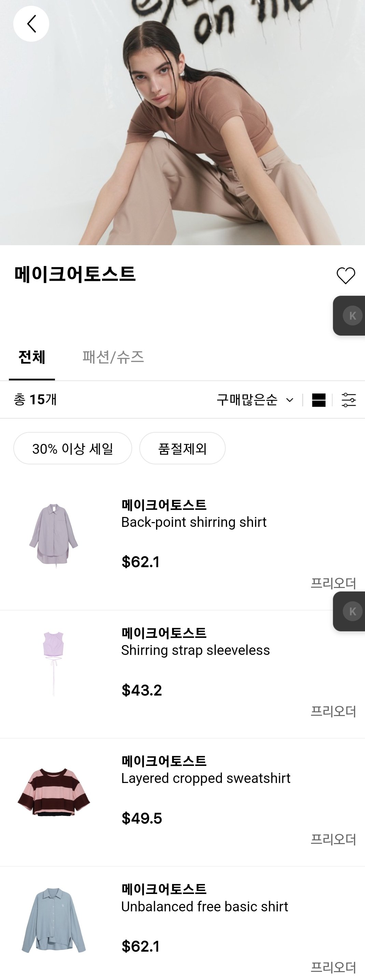The width and height of the screenshot is (365, 980).
Task: Toggle the 30% 이상 세일 filter
Action: click(x=73, y=448)
